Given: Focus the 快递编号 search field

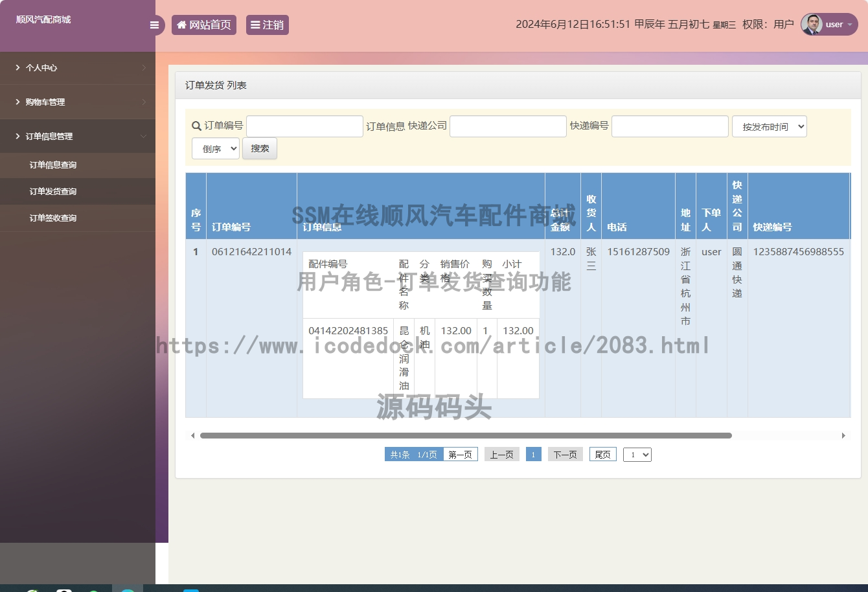Looking at the screenshot, I should [670, 126].
